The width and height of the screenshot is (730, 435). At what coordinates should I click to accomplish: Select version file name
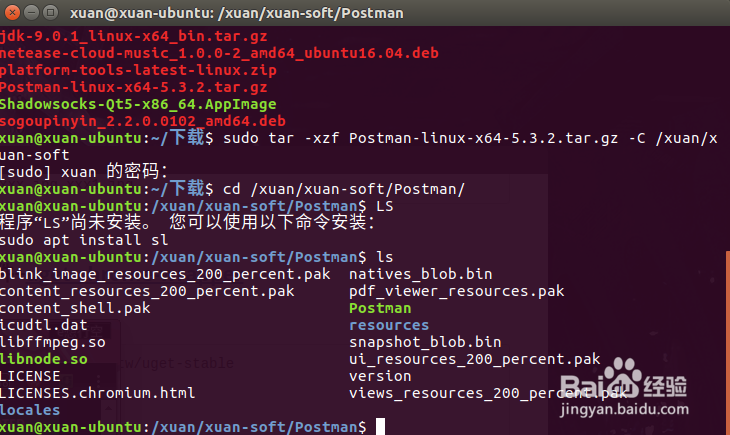pyautogui.click(x=380, y=376)
